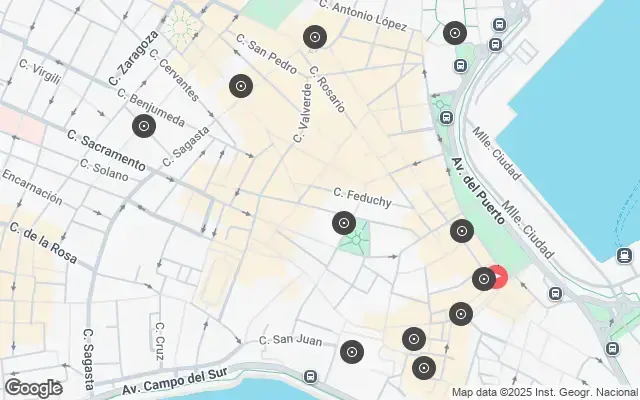
Task: Open the Google logo link
Action: 33,388
